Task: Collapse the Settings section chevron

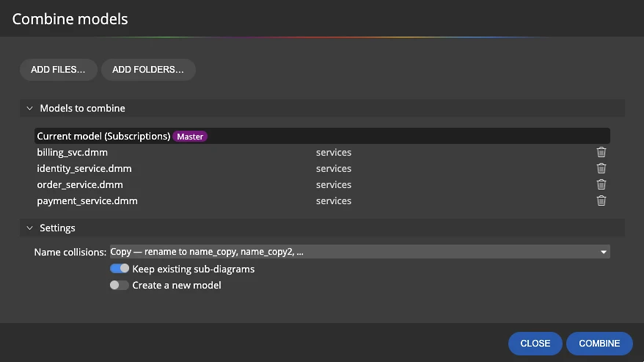Action: [x=29, y=228]
